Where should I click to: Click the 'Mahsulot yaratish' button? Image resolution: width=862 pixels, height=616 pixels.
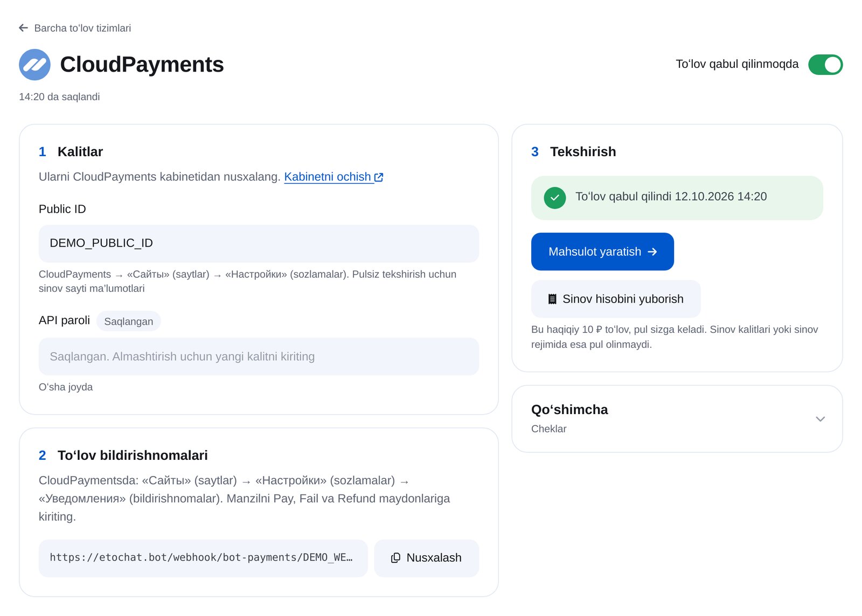[x=602, y=251]
